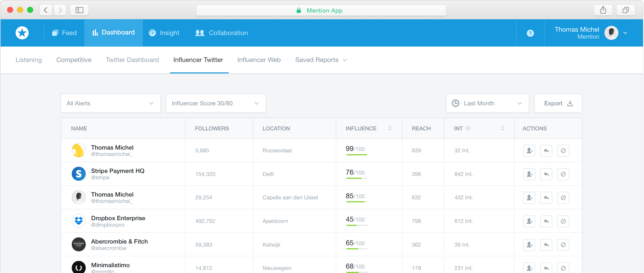Follow Thomas Michel from Capelle aan den IJssel
Image resolution: width=644 pixels, height=273 pixels.
(x=529, y=198)
